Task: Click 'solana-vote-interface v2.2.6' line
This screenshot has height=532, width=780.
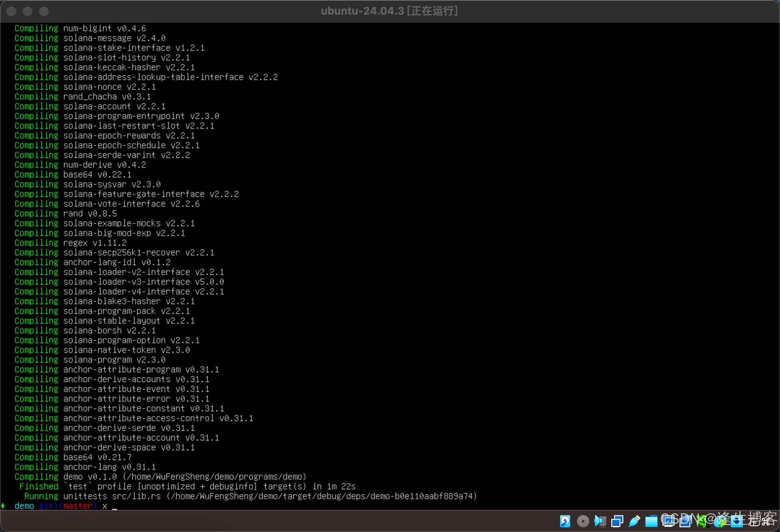Action: click(x=132, y=204)
